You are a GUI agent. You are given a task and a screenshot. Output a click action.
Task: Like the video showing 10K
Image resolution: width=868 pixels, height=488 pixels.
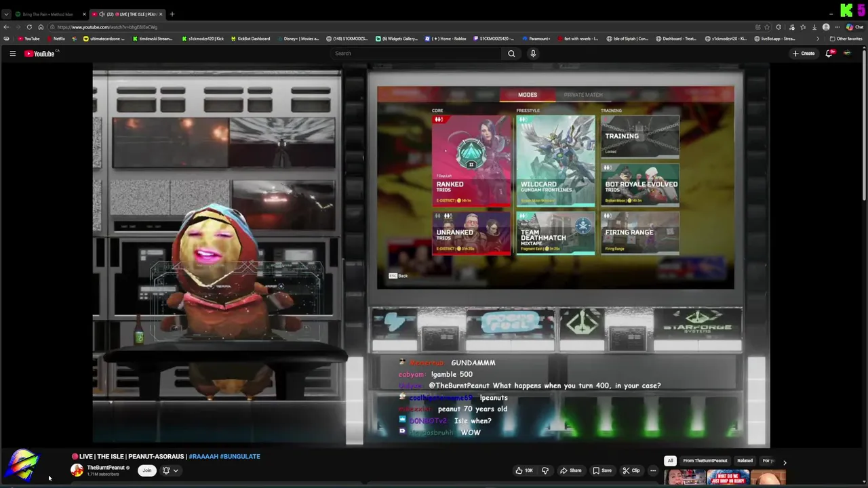(524, 470)
